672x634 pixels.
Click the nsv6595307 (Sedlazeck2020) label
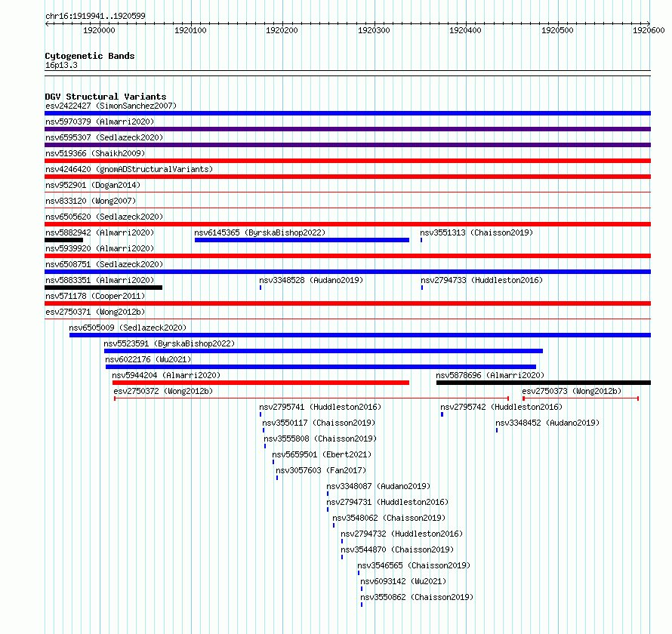[104, 137]
